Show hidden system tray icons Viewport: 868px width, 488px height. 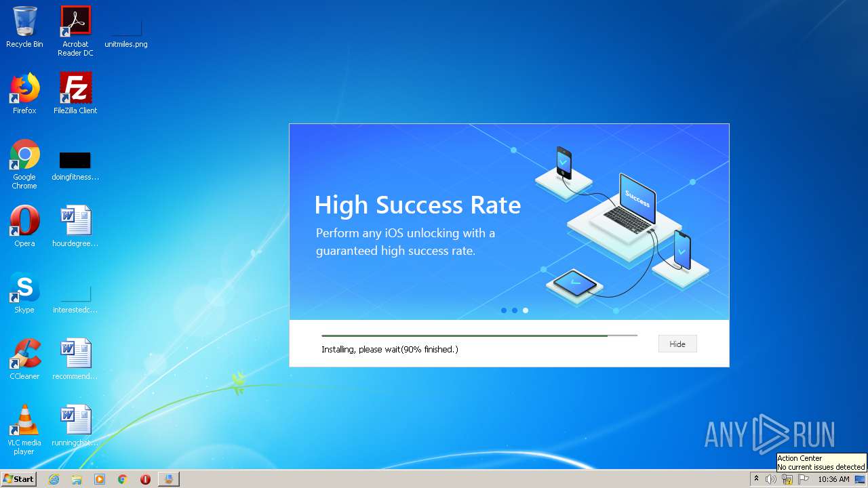(756, 479)
